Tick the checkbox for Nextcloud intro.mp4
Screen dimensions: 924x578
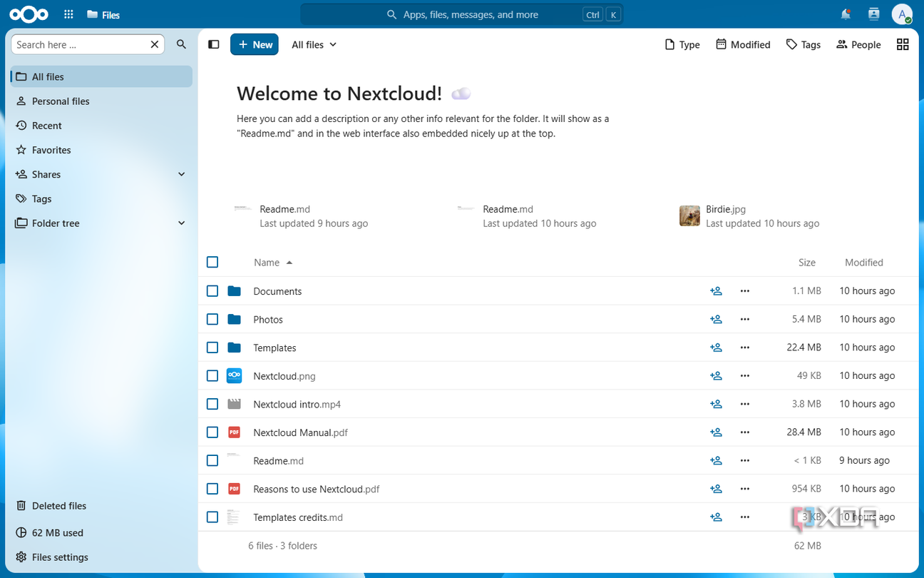pyautogui.click(x=212, y=404)
